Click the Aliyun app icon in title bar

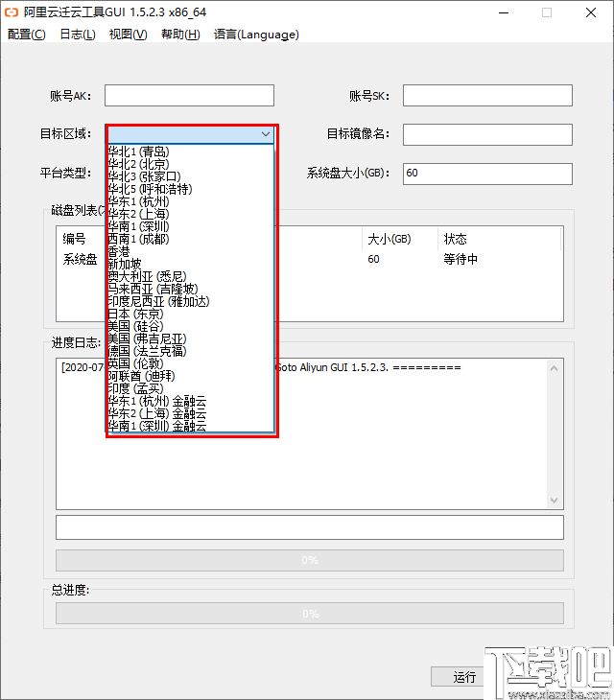pos(12,12)
